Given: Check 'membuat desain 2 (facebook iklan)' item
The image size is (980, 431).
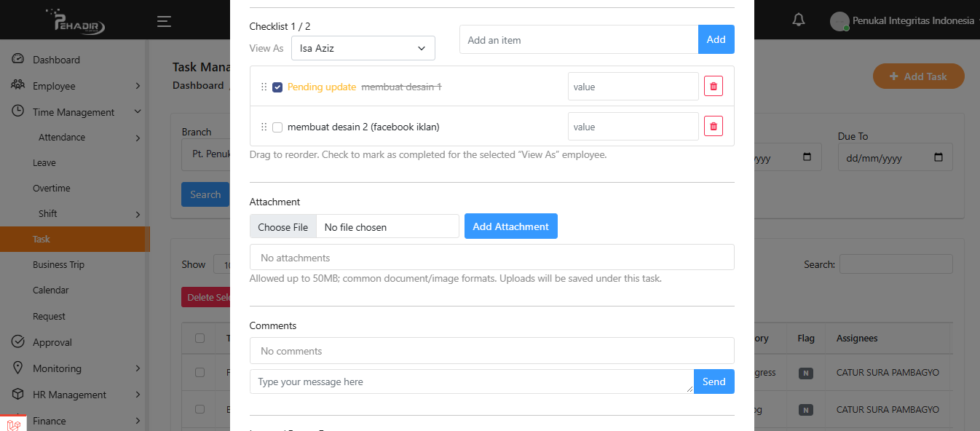Looking at the screenshot, I should click(x=277, y=127).
